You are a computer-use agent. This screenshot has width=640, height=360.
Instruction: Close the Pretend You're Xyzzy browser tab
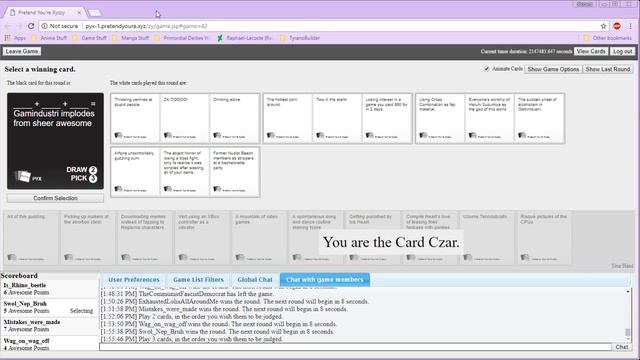click(x=79, y=12)
